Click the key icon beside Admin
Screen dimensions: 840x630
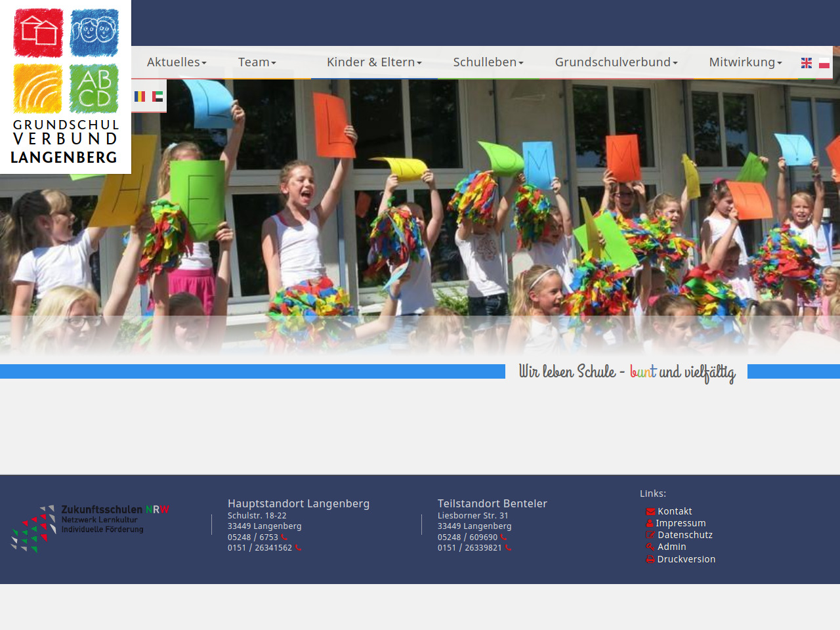(x=650, y=547)
